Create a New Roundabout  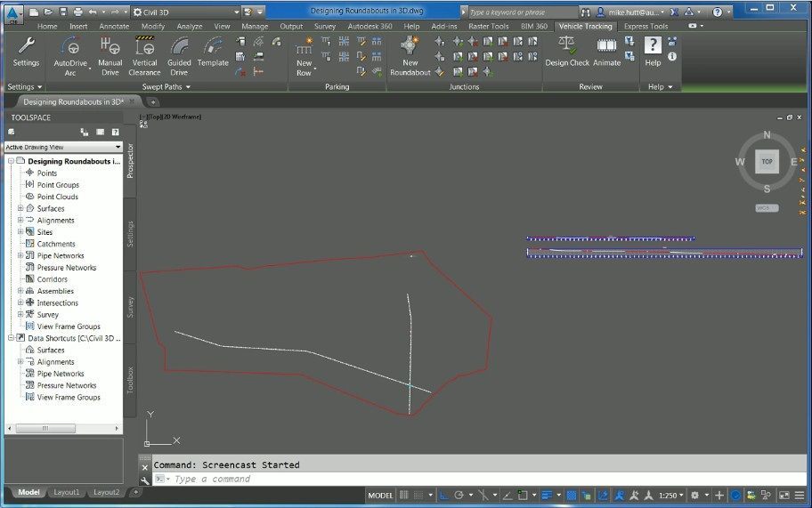click(x=410, y=56)
